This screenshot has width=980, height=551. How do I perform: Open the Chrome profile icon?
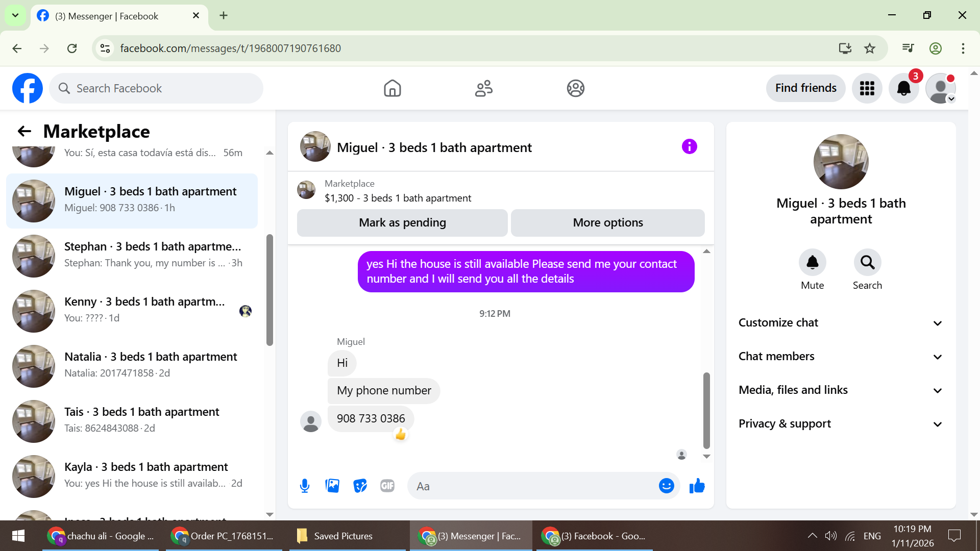[x=936, y=48]
